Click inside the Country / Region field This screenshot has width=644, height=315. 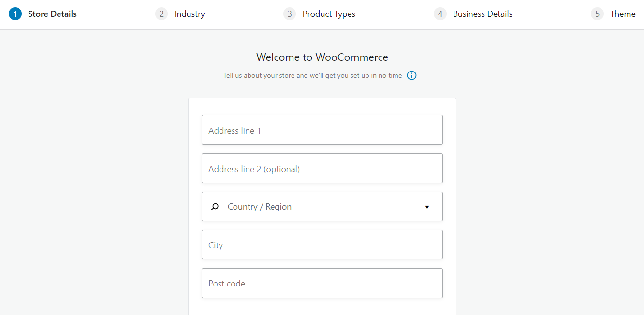[x=322, y=207]
